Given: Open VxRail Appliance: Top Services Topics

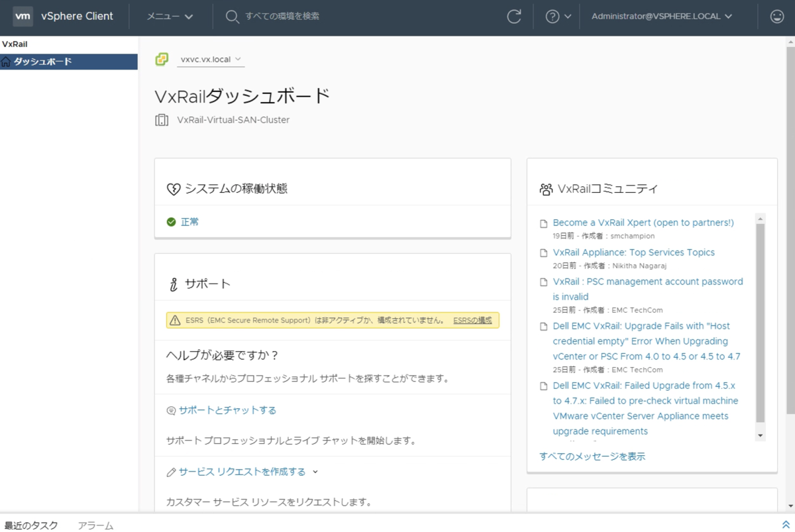Looking at the screenshot, I should click(634, 252).
